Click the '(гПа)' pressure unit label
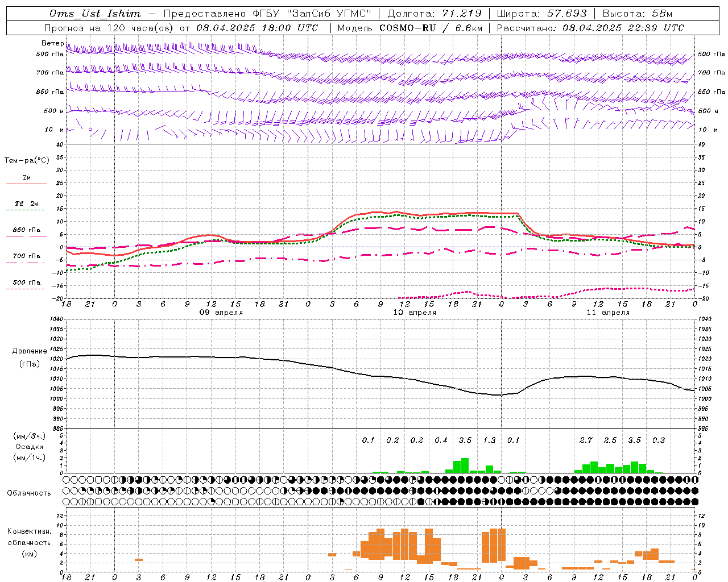Image resolution: width=728 pixels, height=582 pixels. [x=29, y=364]
